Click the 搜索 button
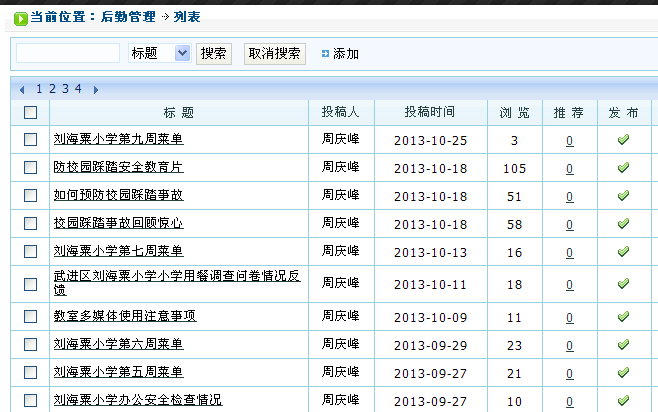Screen dimensions: 658x412 [214, 54]
